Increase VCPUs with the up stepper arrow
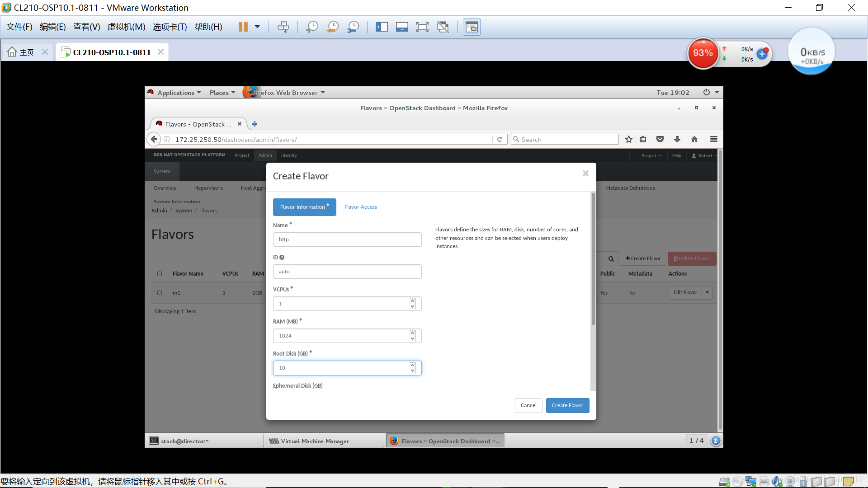 coord(412,300)
